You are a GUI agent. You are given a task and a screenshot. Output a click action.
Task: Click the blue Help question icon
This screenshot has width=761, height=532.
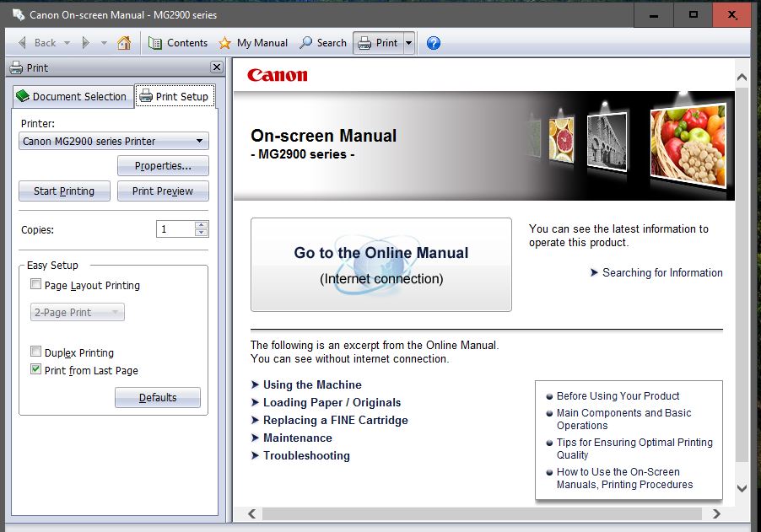pyautogui.click(x=434, y=43)
